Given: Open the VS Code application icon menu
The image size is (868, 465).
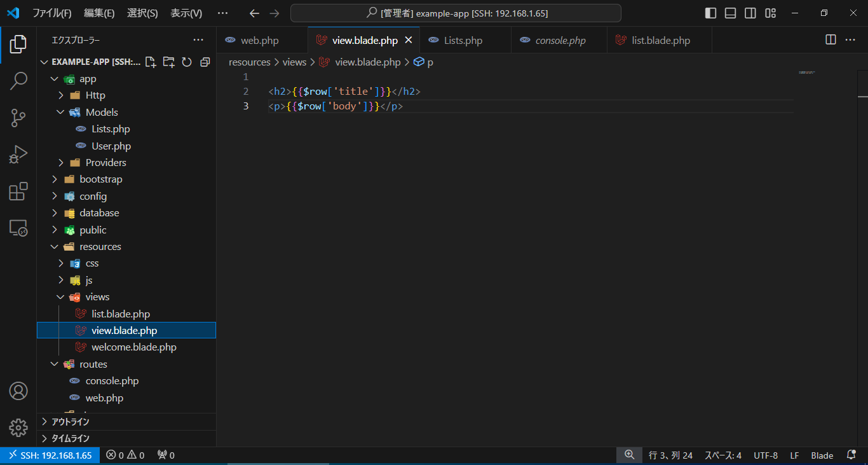Looking at the screenshot, I should [x=13, y=13].
